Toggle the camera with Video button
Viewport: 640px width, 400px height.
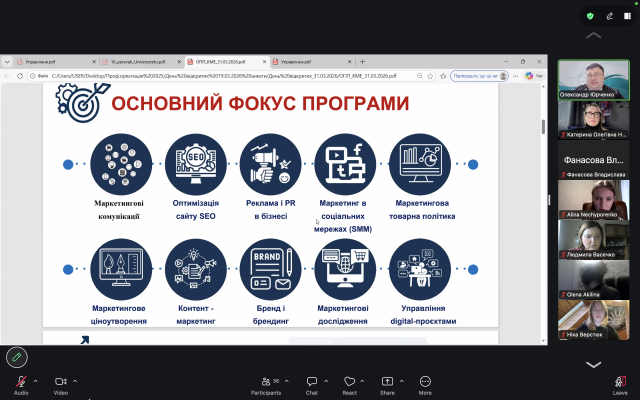(x=60, y=381)
